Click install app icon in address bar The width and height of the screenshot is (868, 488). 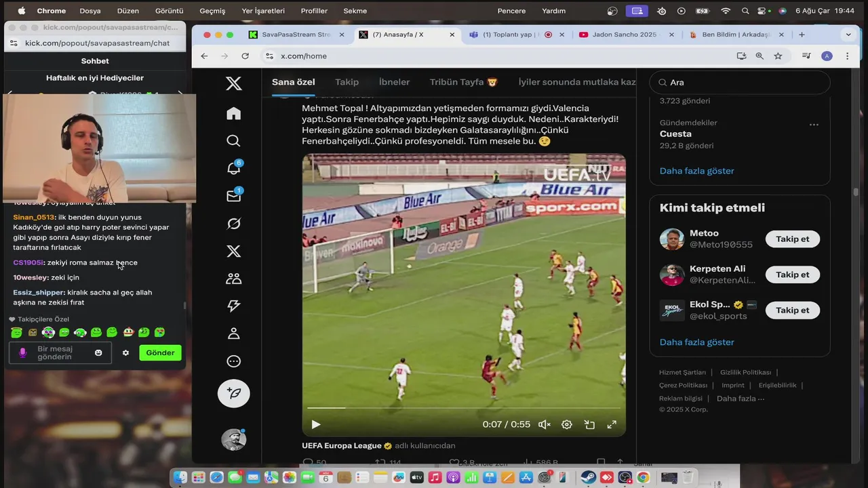(741, 56)
